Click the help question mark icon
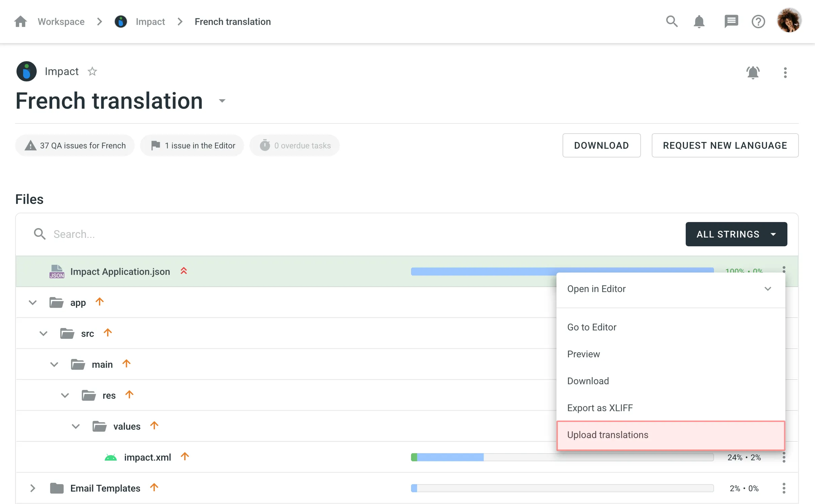815x504 pixels. (x=758, y=21)
